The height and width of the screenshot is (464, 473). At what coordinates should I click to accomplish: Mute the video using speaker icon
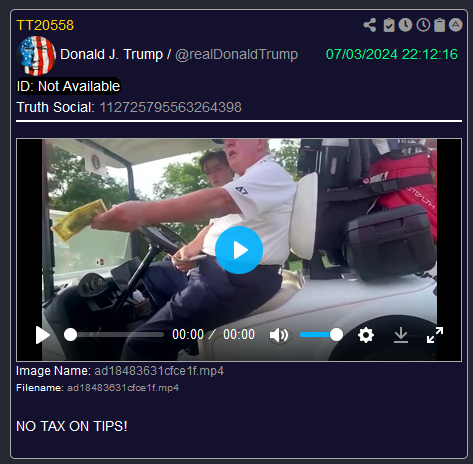pyautogui.click(x=279, y=335)
